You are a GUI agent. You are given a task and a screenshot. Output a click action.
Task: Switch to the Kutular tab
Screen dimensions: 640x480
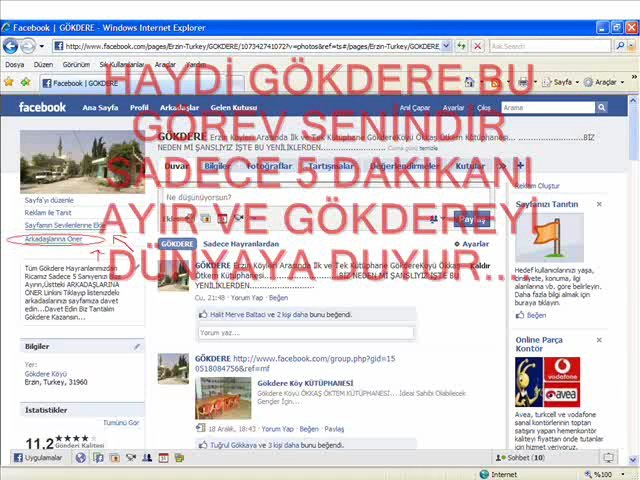pos(470,166)
